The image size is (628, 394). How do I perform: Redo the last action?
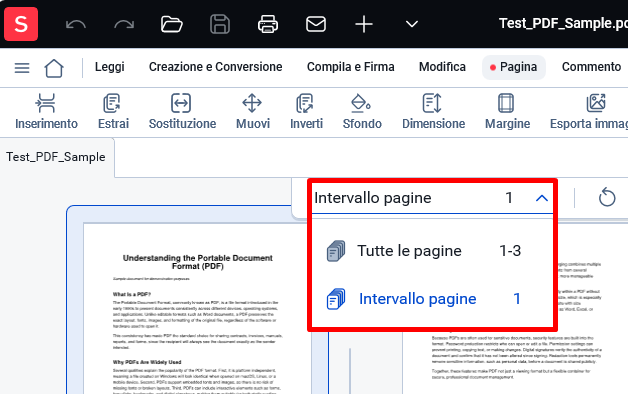pos(124,24)
